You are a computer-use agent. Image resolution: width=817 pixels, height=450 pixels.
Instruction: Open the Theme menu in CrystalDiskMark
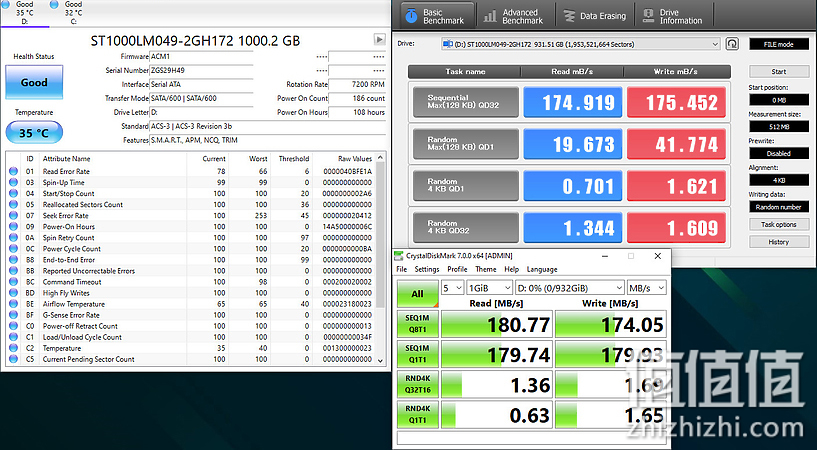coord(486,269)
